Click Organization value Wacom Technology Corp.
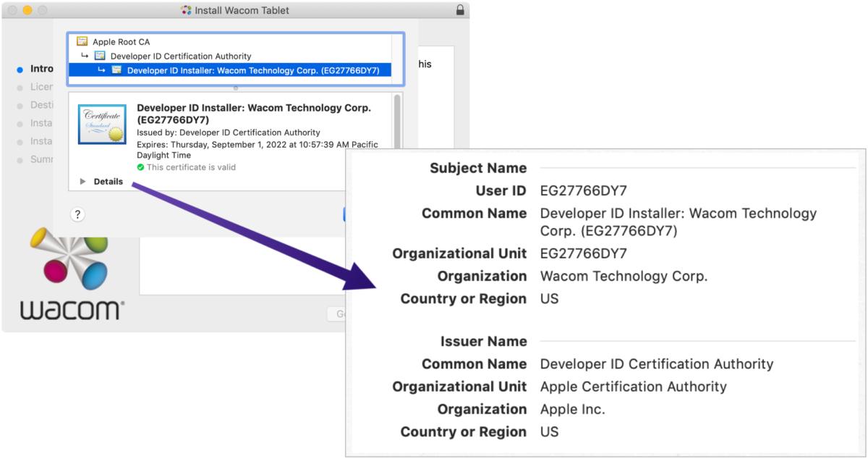The height and width of the screenshot is (459, 868). coord(624,276)
